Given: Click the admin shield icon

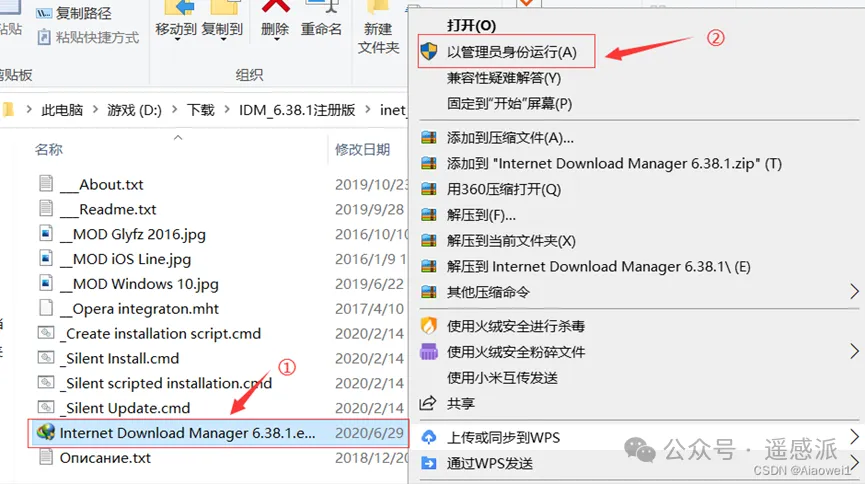Looking at the screenshot, I should 429,52.
